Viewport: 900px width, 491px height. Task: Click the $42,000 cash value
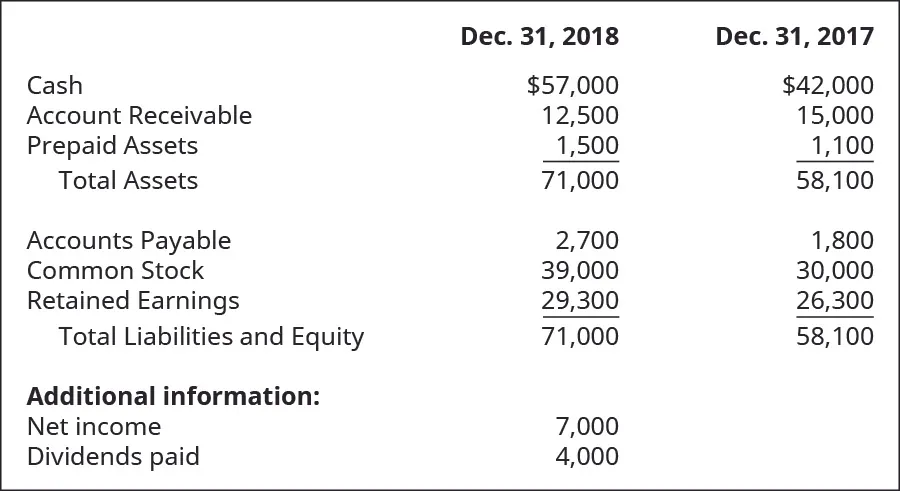827,86
